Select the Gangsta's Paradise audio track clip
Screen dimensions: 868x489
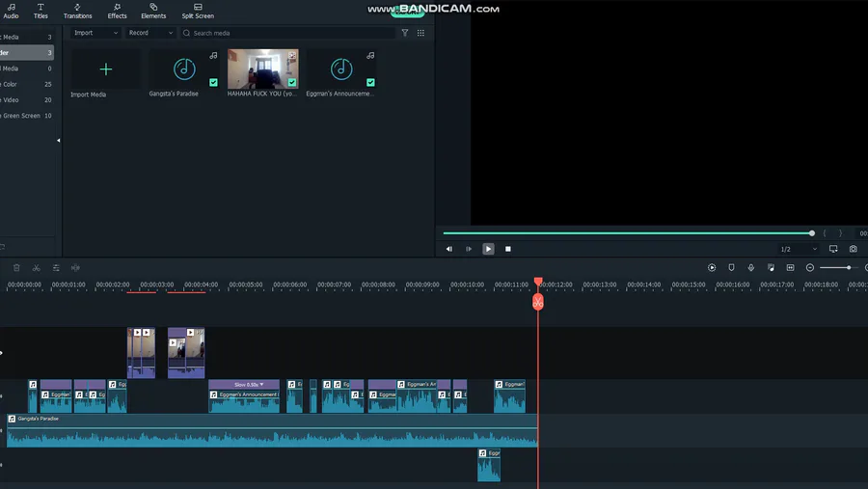[x=272, y=430]
